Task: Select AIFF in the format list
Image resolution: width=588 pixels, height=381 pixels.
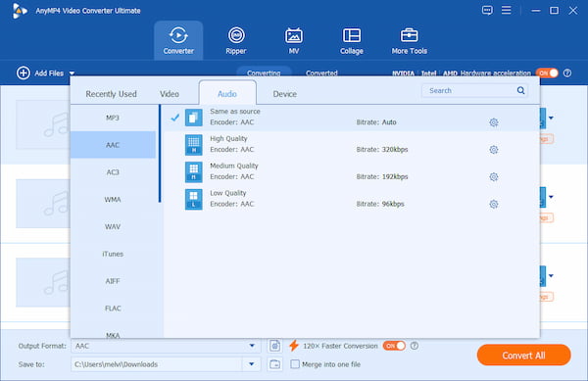Action: [x=113, y=281]
